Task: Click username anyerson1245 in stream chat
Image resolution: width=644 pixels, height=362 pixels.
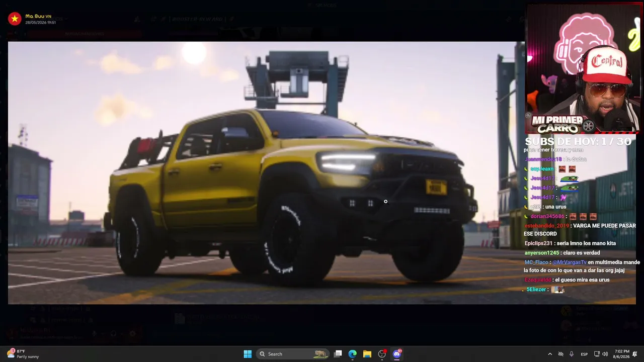Action: pyautogui.click(x=542, y=253)
